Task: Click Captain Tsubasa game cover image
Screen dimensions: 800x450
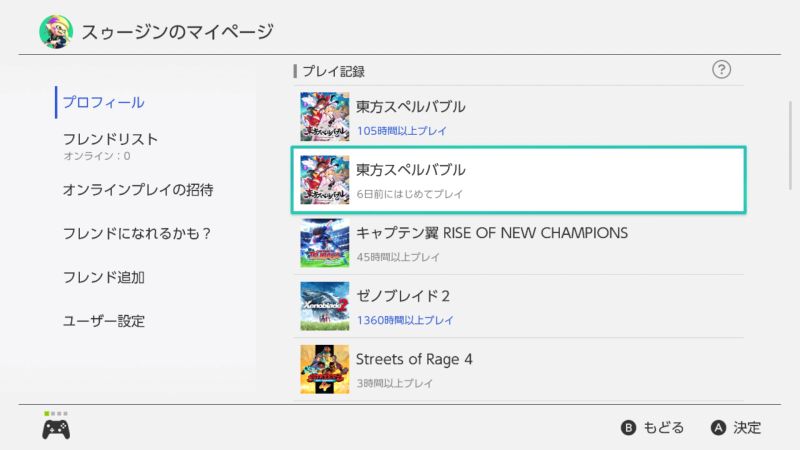Action: click(x=325, y=243)
